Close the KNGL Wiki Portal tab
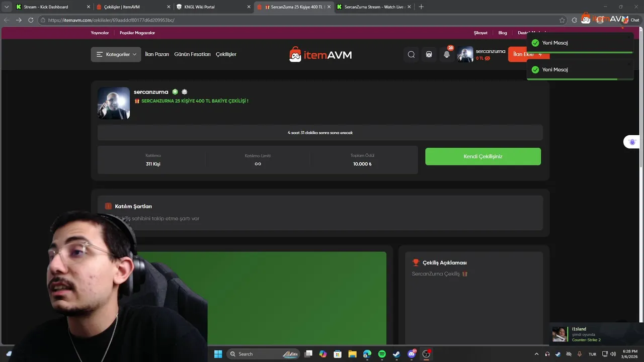The height and width of the screenshot is (362, 644). coord(249,7)
